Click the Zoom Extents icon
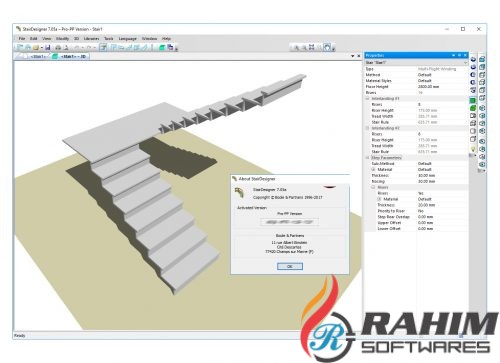Image resolution: width=500 pixels, height=363 pixels. tap(312, 47)
